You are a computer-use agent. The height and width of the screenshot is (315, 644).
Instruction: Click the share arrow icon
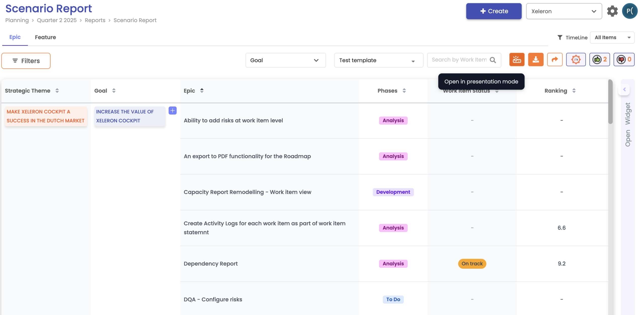pyautogui.click(x=554, y=60)
